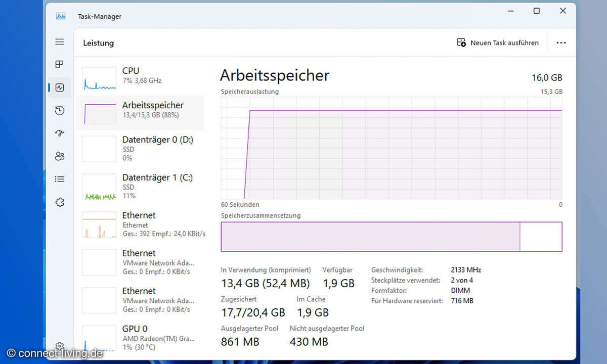Maximize the Task-Manager window
Viewport: 607px width, 364px height.
click(537, 11)
